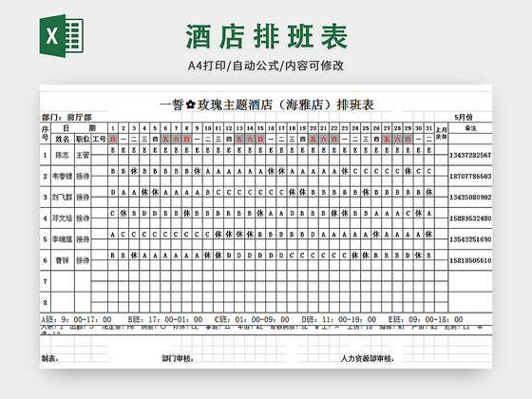The height and width of the screenshot is (399, 532).
Task: Select date header cell 25
Action: (x=366, y=128)
